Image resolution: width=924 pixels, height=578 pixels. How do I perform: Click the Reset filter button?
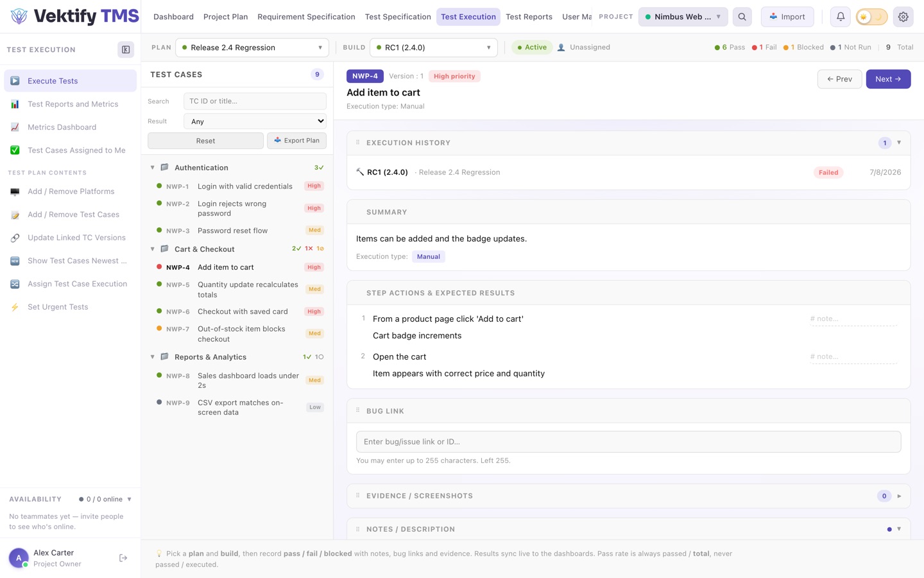pos(205,141)
